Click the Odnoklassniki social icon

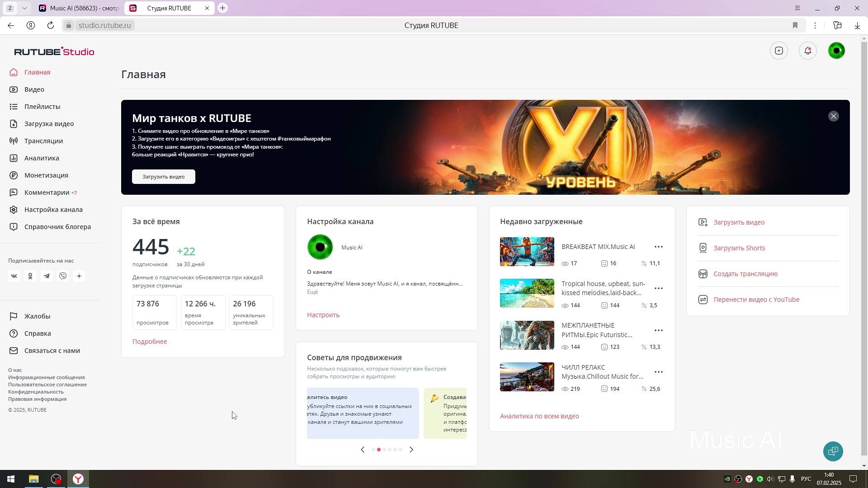pyautogui.click(x=30, y=276)
